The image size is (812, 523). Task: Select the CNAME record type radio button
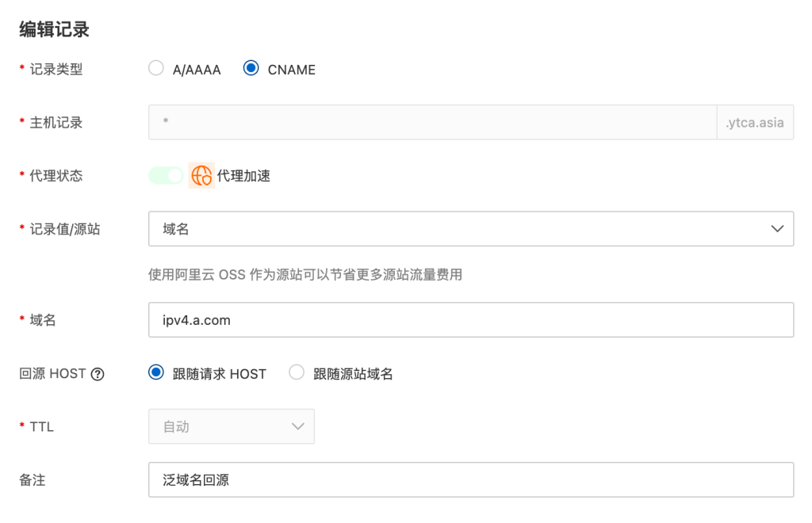(x=251, y=69)
